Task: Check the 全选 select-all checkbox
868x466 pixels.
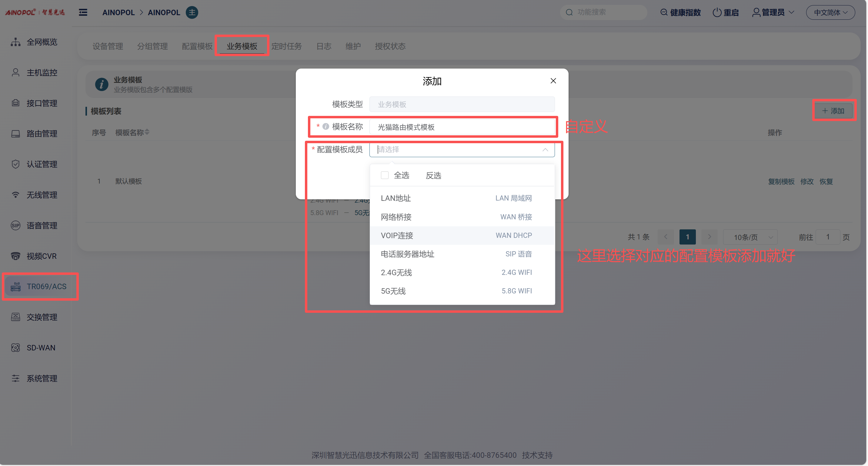Action: click(x=385, y=175)
